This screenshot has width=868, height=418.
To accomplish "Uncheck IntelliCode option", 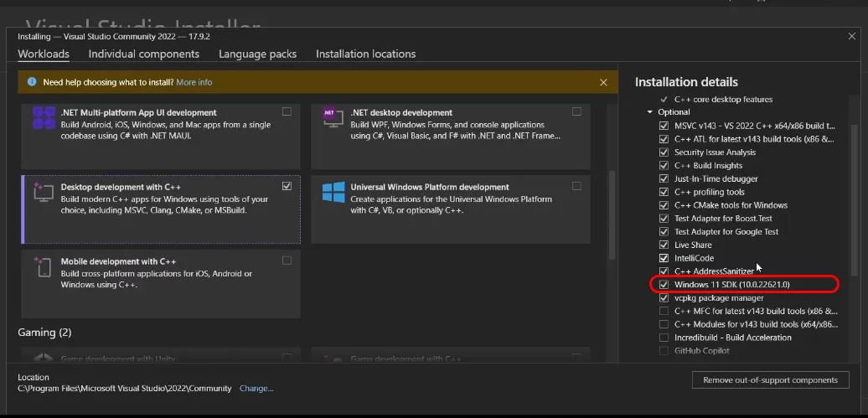I will point(664,258).
